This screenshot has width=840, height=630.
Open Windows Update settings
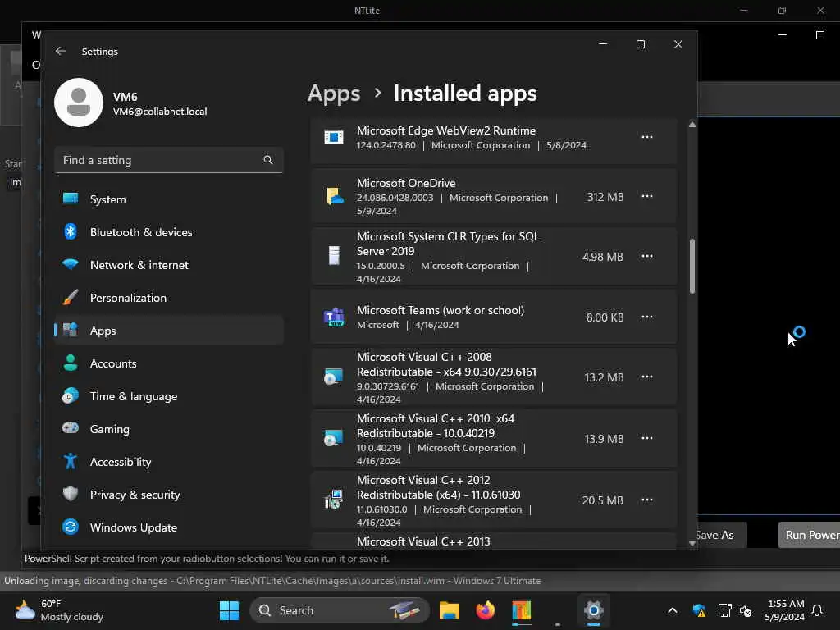tap(169, 527)
